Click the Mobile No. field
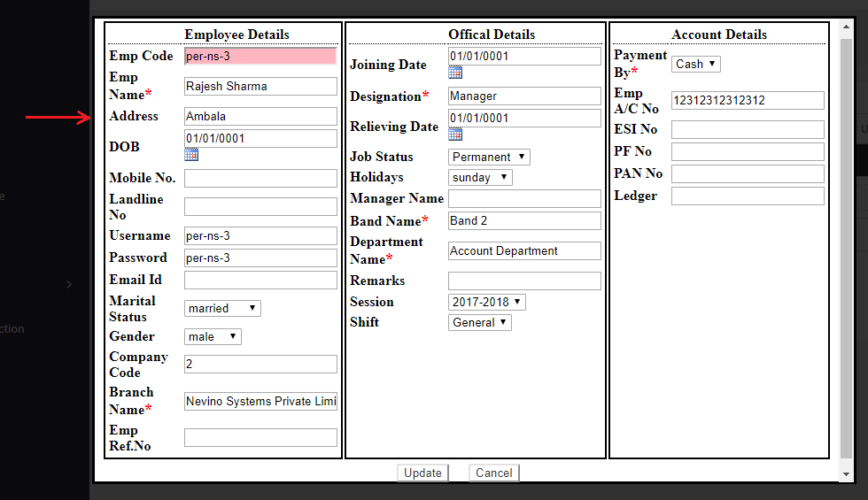868x500 pixels. (260, 178)
